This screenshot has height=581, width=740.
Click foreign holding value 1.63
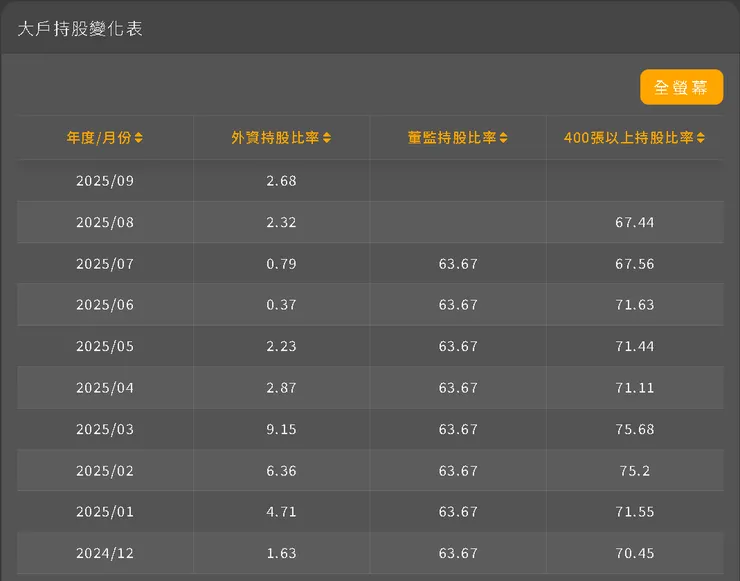tap(281, 553)
